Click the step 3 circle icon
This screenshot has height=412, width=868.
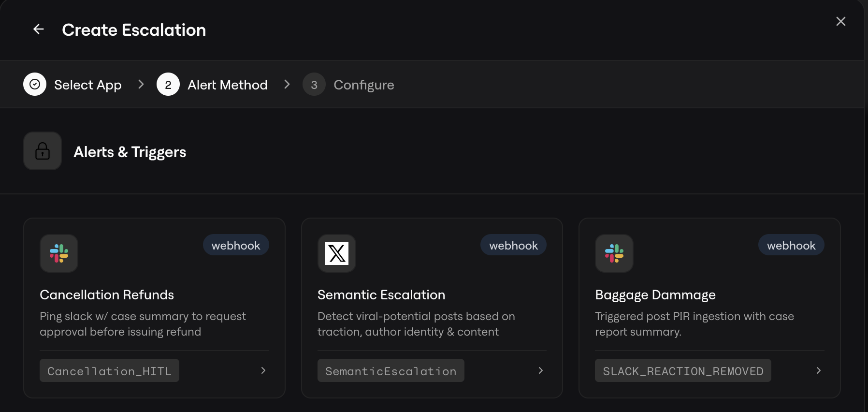pos(314,85)
